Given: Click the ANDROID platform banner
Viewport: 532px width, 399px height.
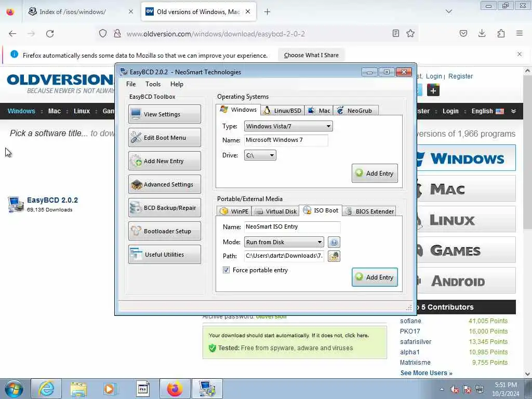Looking at the screenshot, I should click(466, 281).
